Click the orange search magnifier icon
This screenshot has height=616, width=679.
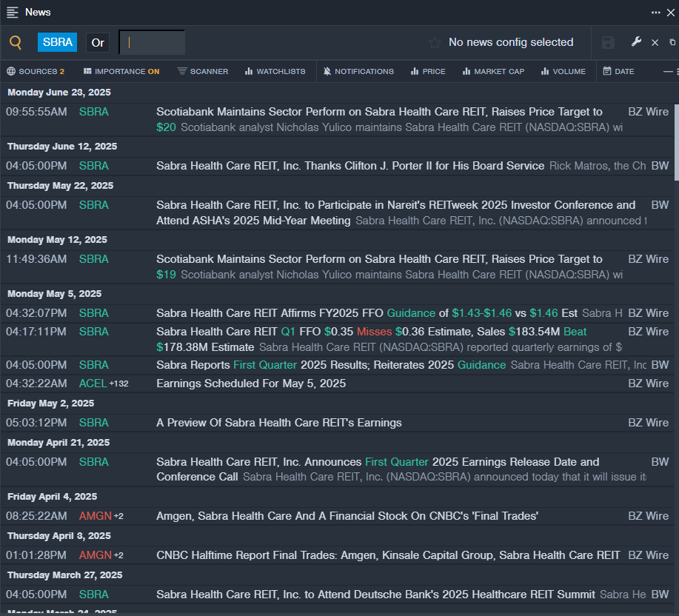[x=16, y=42]
